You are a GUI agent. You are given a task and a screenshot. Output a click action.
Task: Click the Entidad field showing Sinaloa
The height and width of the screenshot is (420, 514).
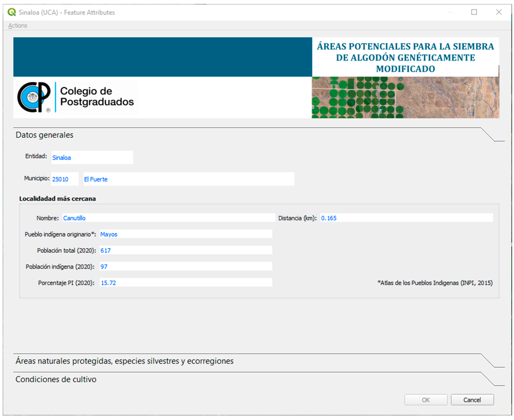point(92,158)
